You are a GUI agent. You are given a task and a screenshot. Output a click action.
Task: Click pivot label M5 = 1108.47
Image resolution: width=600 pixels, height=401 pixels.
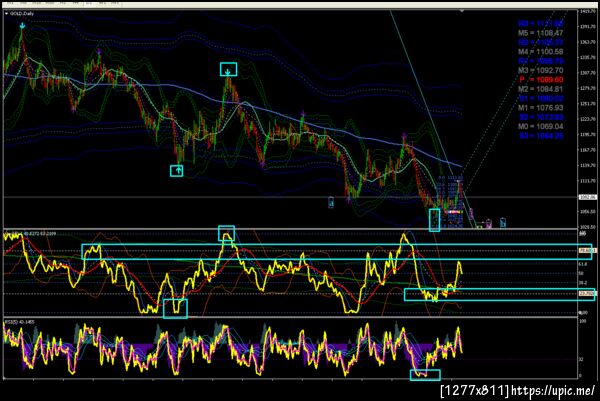(x=540, y=33)
